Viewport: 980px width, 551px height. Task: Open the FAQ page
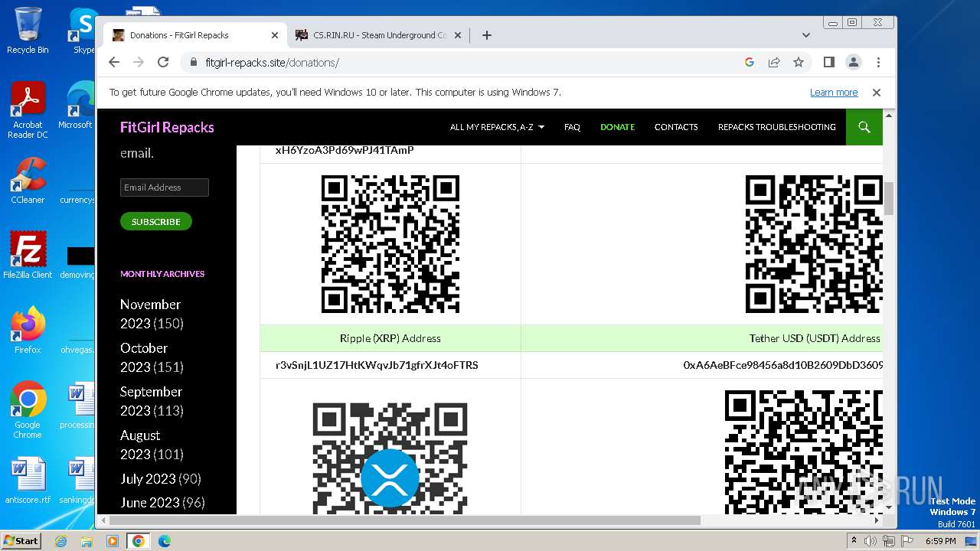tap(572, 127)
